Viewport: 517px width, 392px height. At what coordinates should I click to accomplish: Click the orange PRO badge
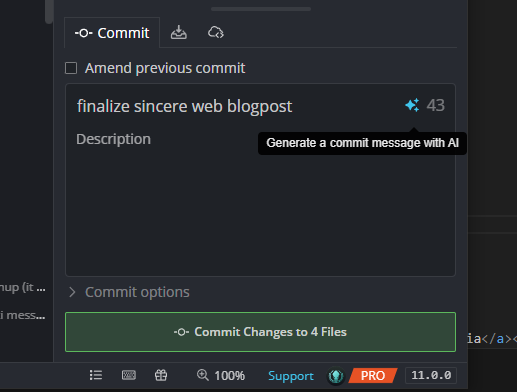click(373, 376)
